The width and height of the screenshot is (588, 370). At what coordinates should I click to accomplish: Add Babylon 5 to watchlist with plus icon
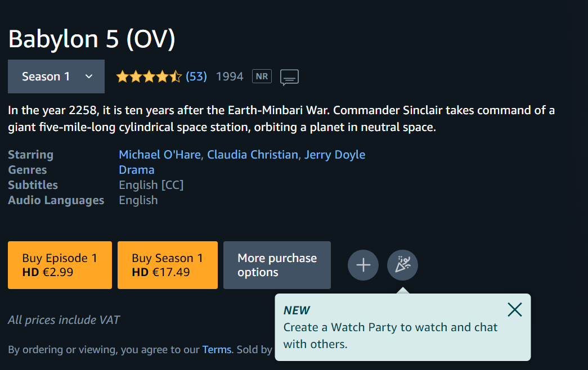[x=363, y=265]
